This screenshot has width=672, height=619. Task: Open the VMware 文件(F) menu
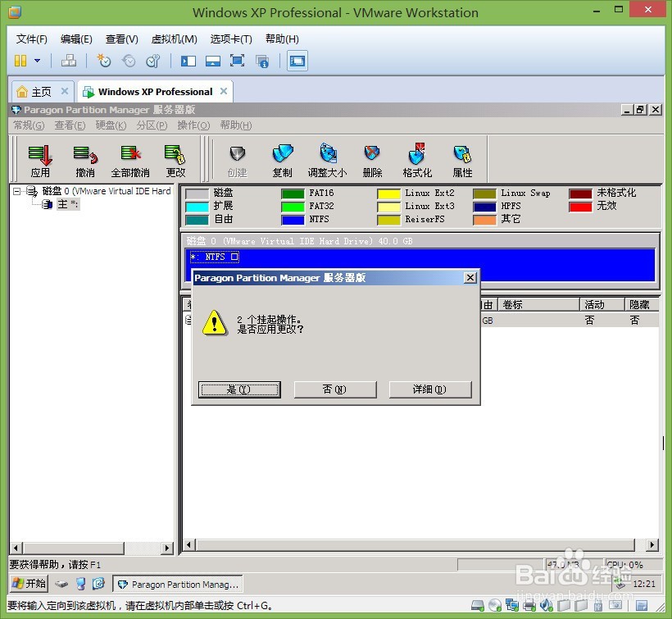[x=31, y=39]
